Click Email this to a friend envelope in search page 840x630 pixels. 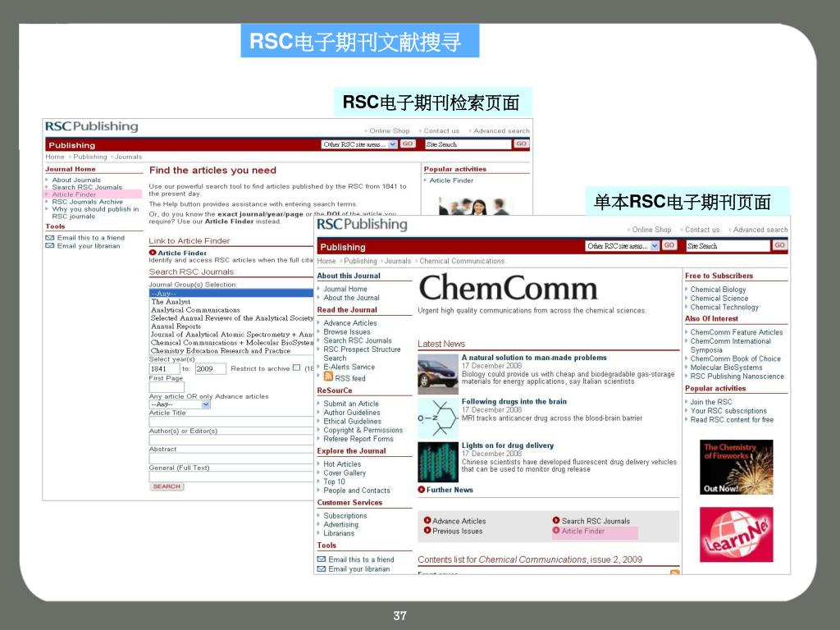pos(50,237)
